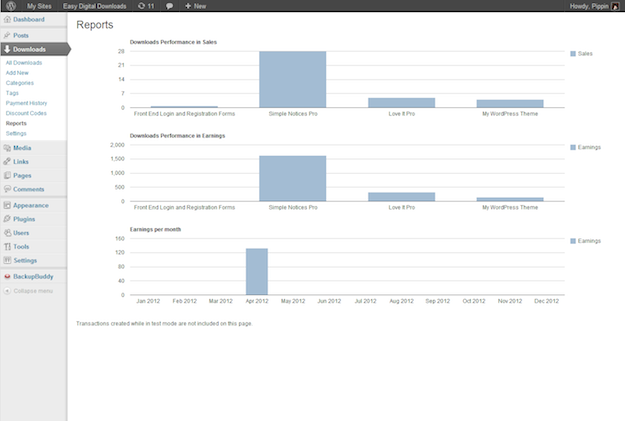Open the New content dropdown
This screenshot has width=625, height=421.
195,6
